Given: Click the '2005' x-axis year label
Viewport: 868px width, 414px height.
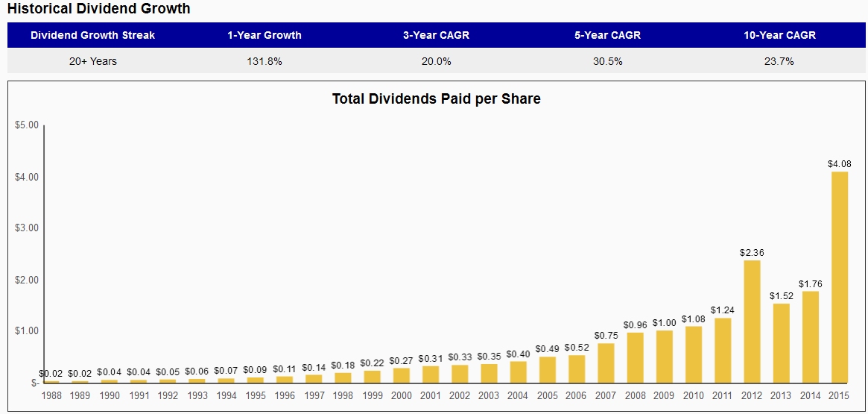Looking at the screenshot, I should (548, 395).
